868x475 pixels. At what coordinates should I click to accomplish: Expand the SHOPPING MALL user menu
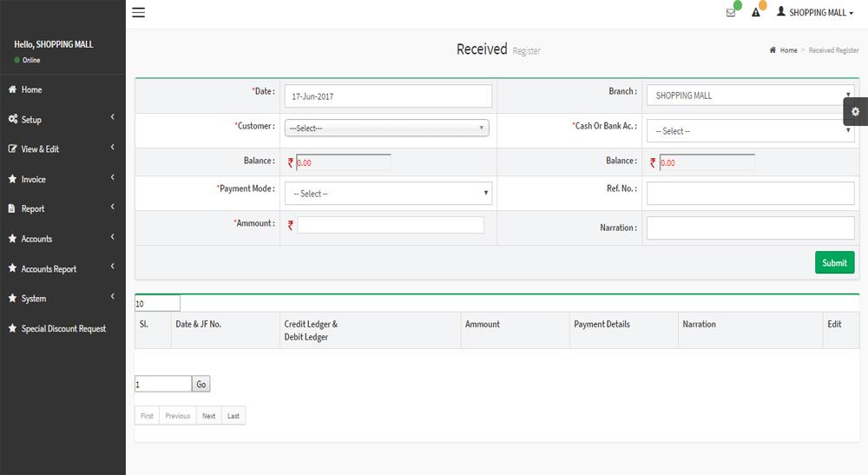coord(815,12)
